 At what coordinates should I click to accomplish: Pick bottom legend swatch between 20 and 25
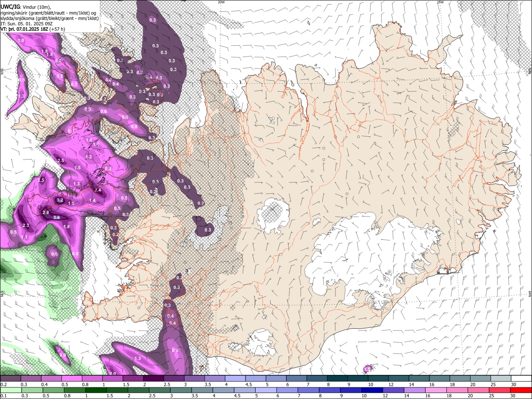(479, 390)
